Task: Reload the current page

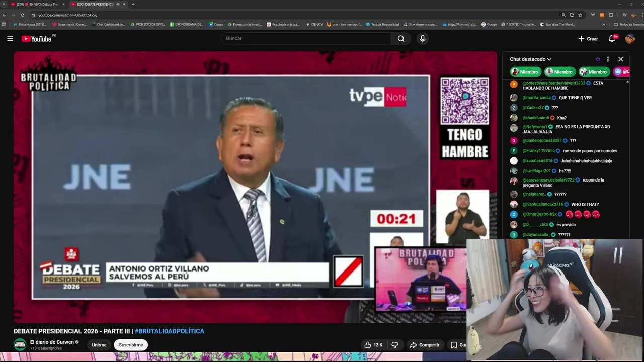Action: coord(24,15)
